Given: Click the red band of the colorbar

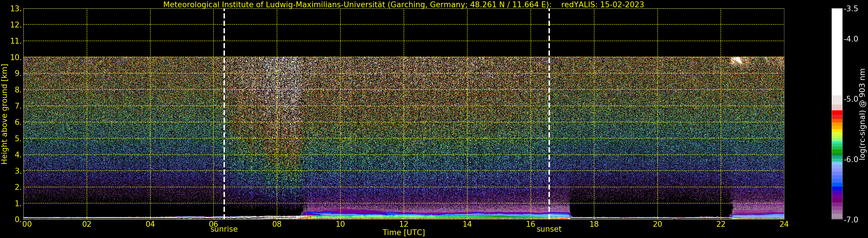Looking at the screenshot, I should coord(837,114).
